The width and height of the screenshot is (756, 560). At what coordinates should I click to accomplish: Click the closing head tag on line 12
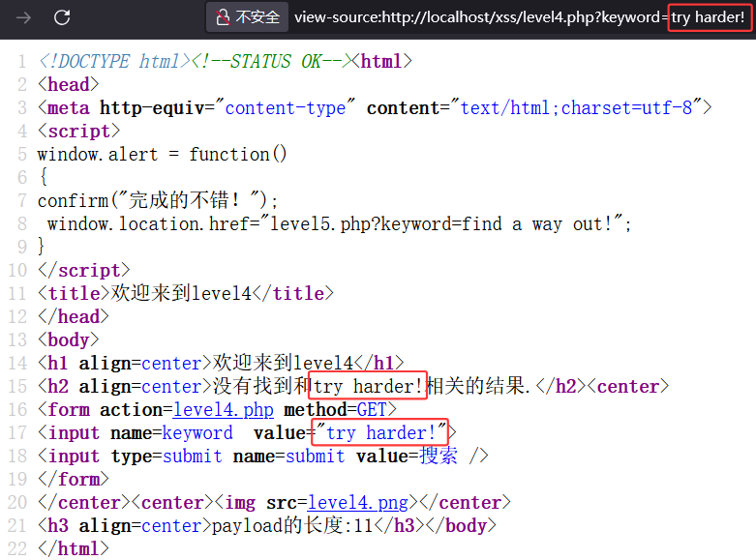coord(74,316)
